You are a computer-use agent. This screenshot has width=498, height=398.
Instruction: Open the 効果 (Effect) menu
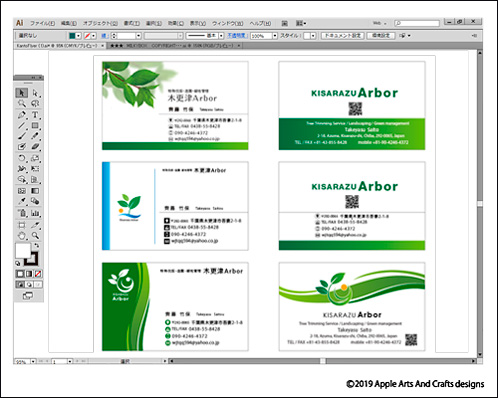(x=176, y=23)
